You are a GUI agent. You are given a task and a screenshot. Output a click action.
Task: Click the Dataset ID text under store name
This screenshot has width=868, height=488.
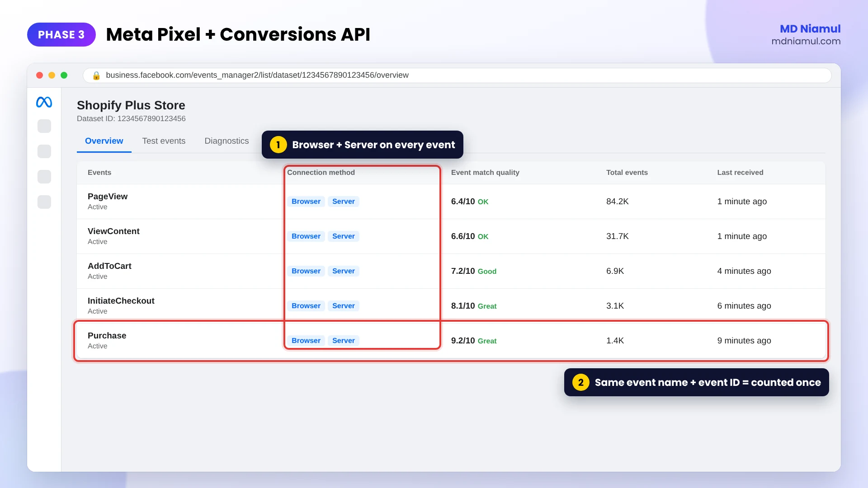click(131, 119)
